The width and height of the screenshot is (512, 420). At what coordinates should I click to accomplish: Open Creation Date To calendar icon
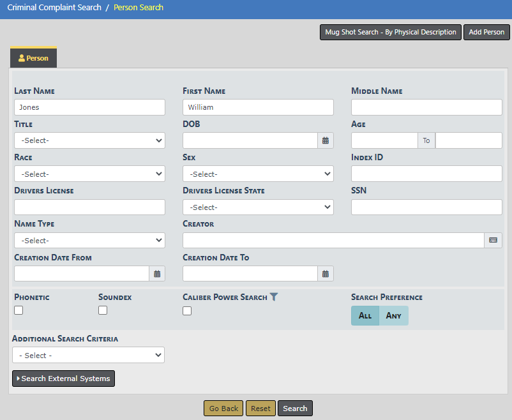[325, 274]
